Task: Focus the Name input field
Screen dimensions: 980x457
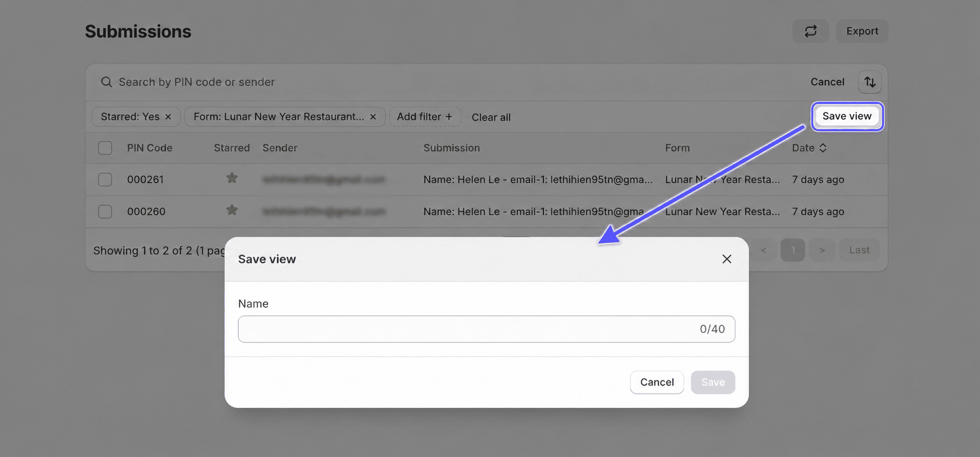Action: 486,329
